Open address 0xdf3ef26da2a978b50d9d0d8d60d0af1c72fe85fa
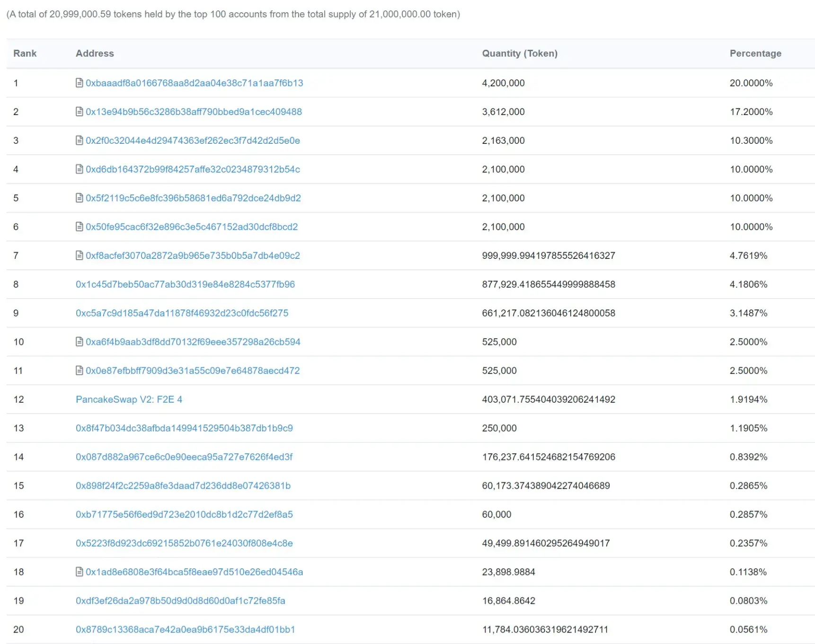Viewport: 815px width, 644px height. pyautogui.click(x=180, y=601)
